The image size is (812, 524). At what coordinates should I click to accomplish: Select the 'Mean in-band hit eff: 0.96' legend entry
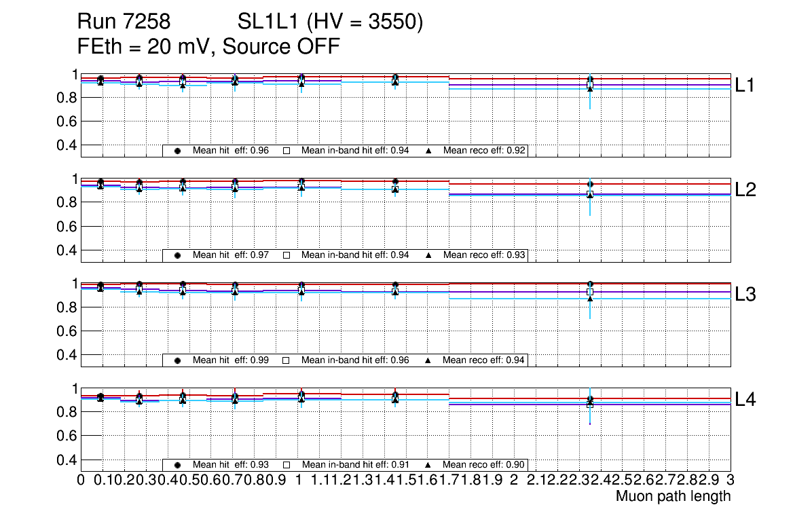pyautogui.click(x=355, y=360)
